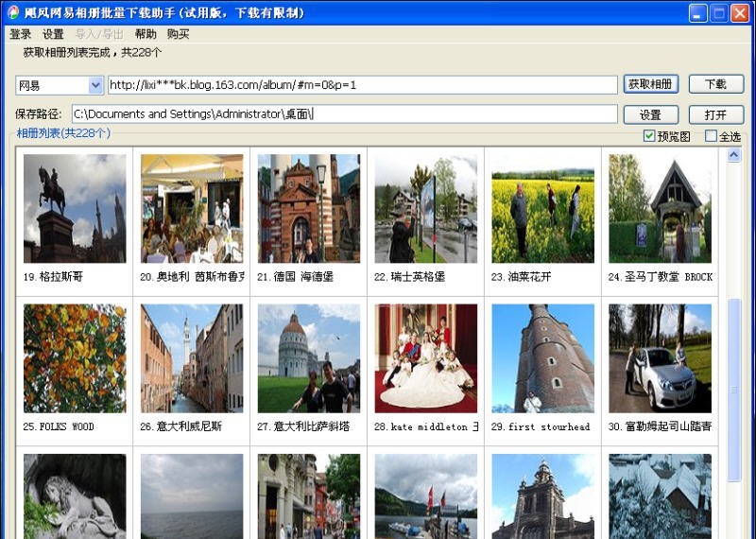
Task: Select the snowy rooftops album thumbnail
Action: point(660,496)
